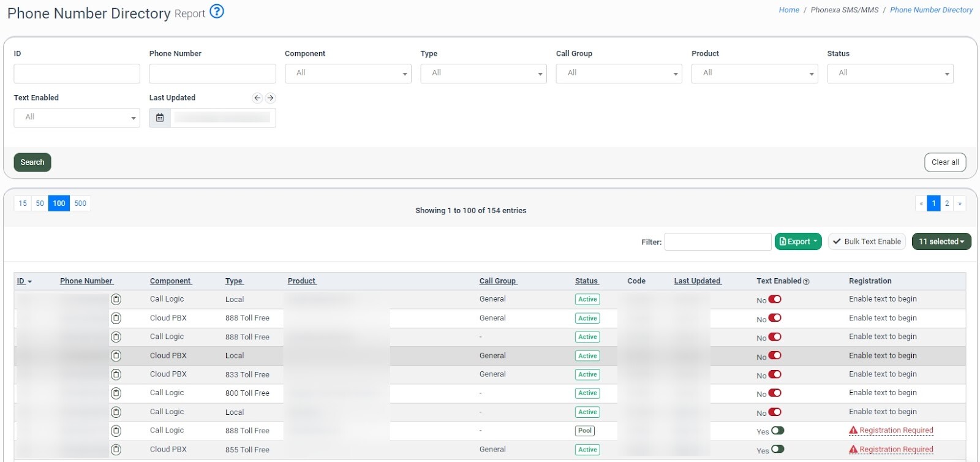Viewport: 980px width, 462px height.
Task: Click the Clear all button
Action: (x=945, y=162)
